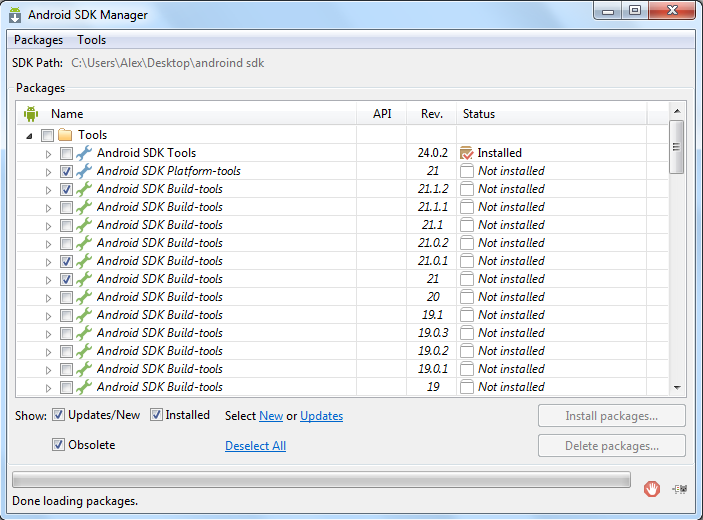703x520 pixels.
Task: Click the green wrench icon for Build-tools 21.1.1
Action: click(84, 207)
